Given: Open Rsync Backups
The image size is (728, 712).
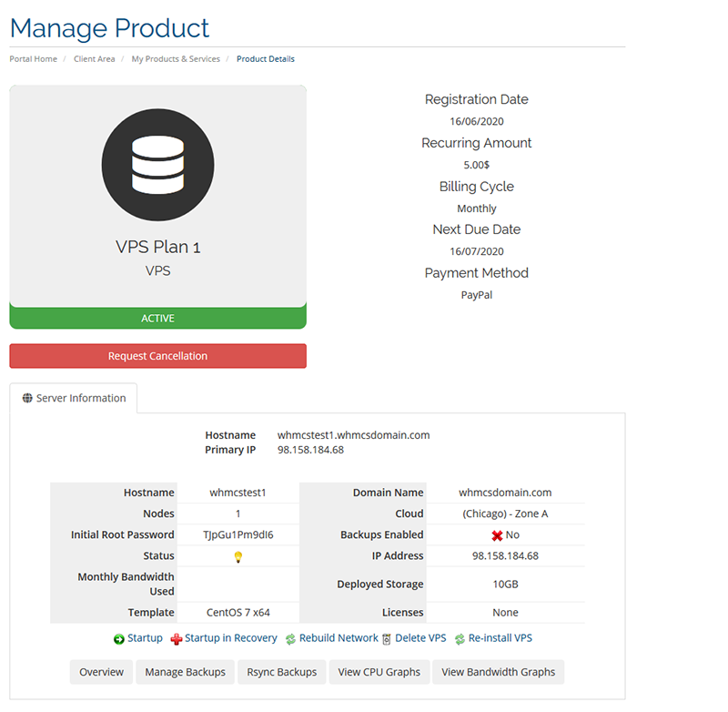Looking at the screenshot, I should coord(282,672).
